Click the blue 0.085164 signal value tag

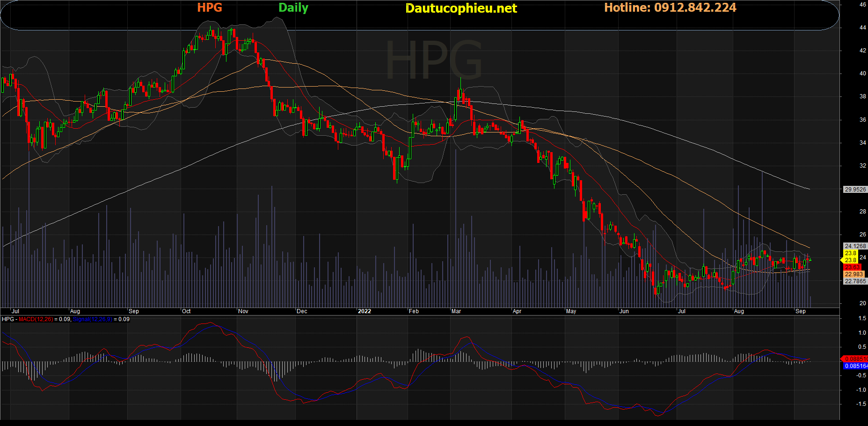pos(856,366)
